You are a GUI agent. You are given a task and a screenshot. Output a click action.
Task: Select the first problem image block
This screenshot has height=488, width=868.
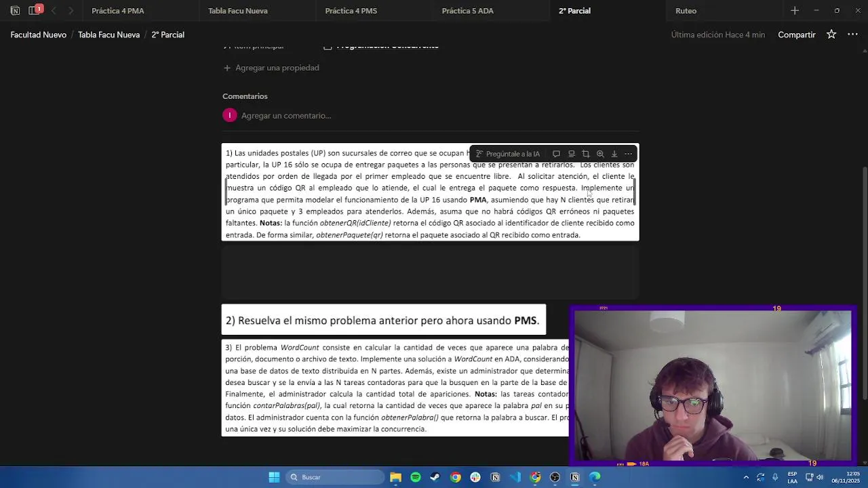click(430, 192)
